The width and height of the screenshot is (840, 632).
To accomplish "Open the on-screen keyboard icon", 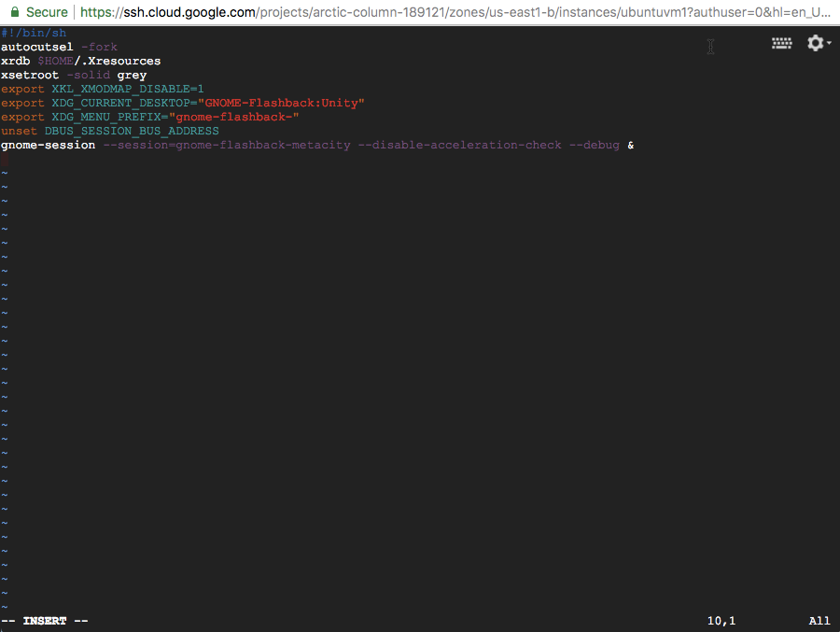I will tap(781, 44).
